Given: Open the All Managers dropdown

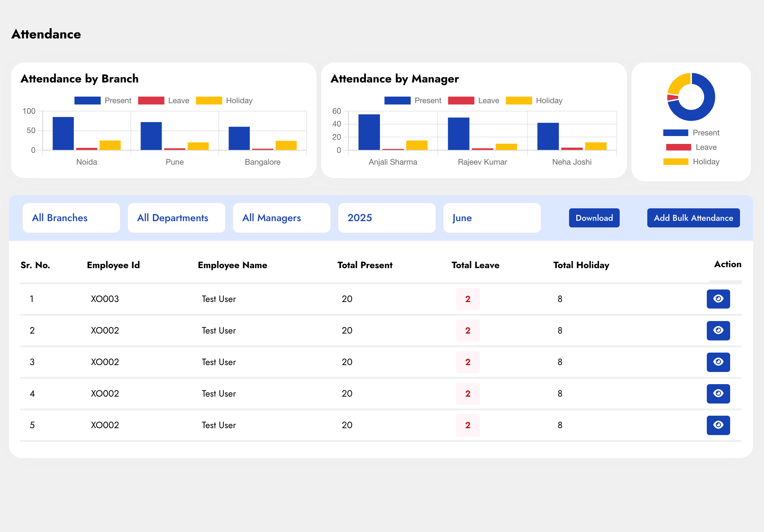Looking at the screenshot, I should point(281,218).
